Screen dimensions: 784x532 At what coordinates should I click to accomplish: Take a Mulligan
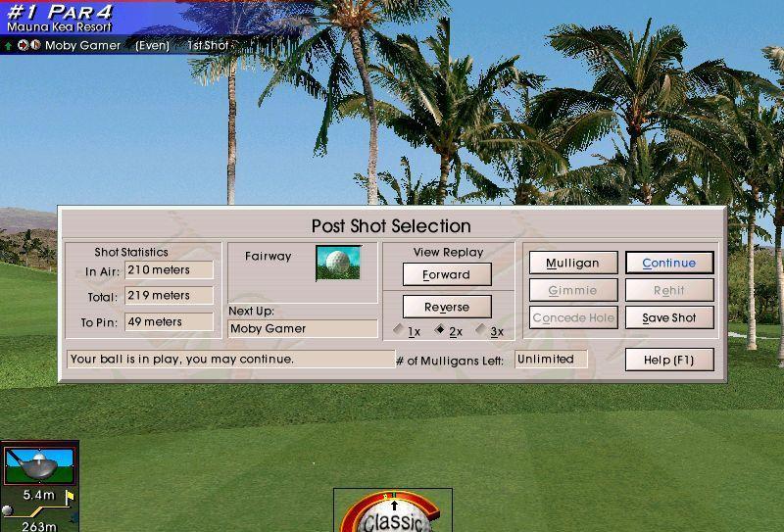[x=572, y=264]
